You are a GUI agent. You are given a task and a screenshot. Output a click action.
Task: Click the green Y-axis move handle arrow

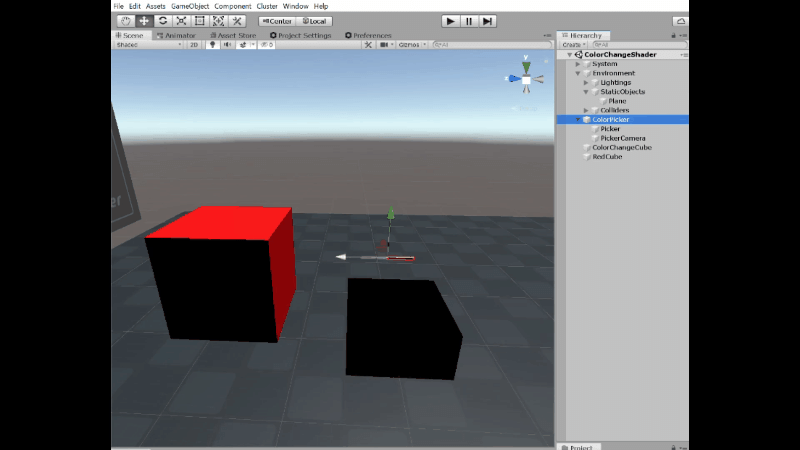tap(391, 213)
